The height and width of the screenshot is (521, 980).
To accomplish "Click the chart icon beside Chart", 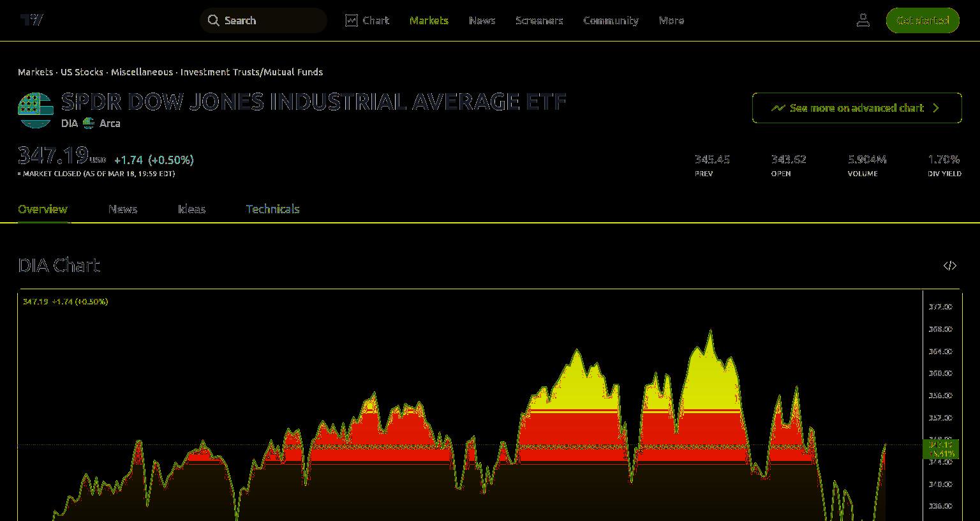I will point(352,20).
